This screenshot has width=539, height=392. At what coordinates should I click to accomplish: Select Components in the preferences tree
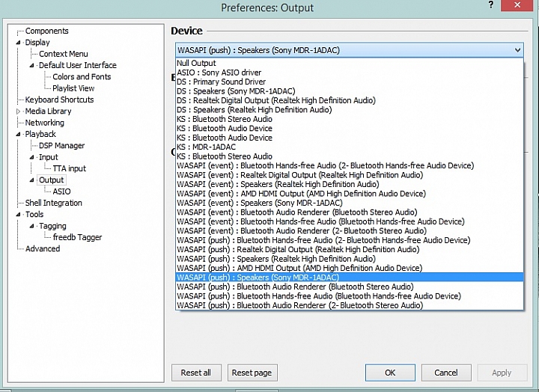[x=46, y=31]
